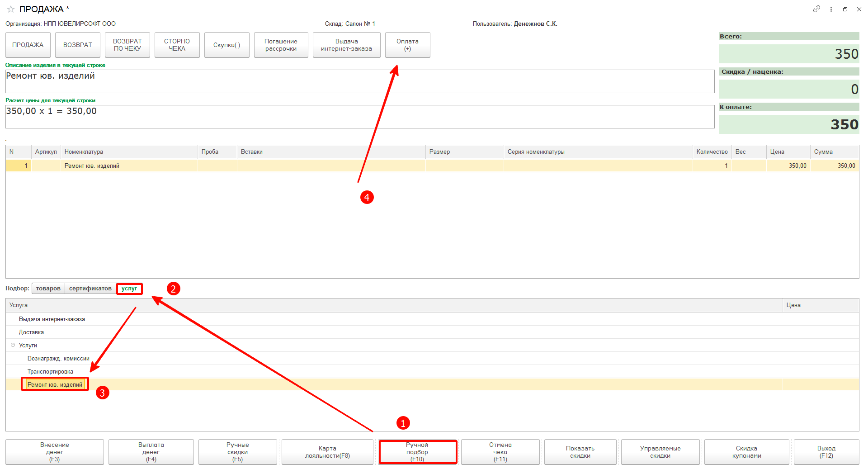Image resolution: width=868 pixels, height=469 pixels.
Task: Click the Номенклатура column header
Action: [x=129, y=152]
